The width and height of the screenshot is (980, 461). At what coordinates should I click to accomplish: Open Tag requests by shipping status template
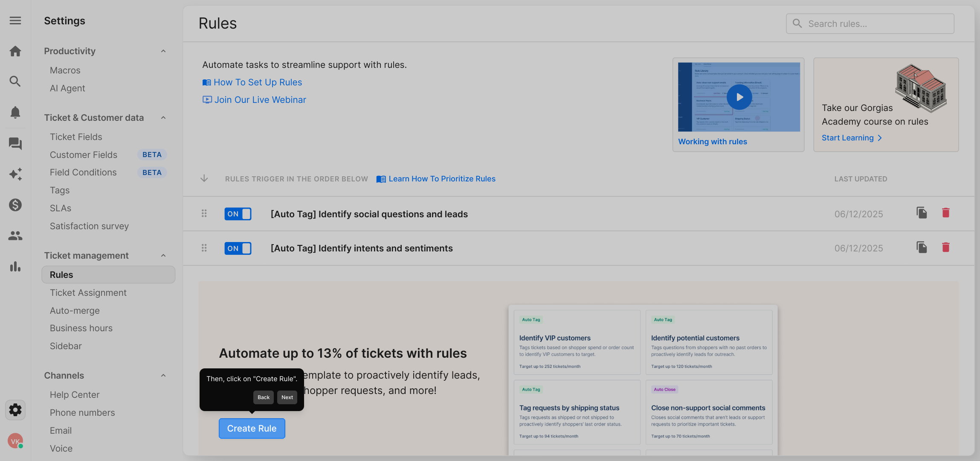(x=577, y=413)
